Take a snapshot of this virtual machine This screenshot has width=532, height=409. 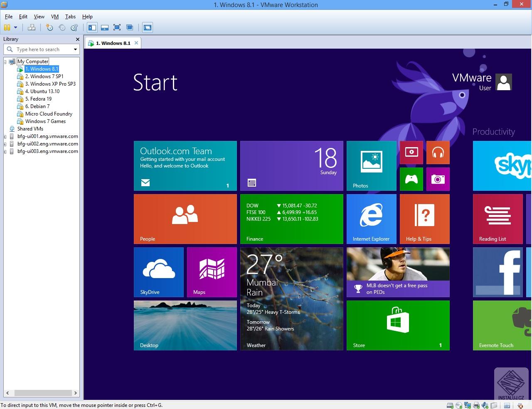pos(49,27)
